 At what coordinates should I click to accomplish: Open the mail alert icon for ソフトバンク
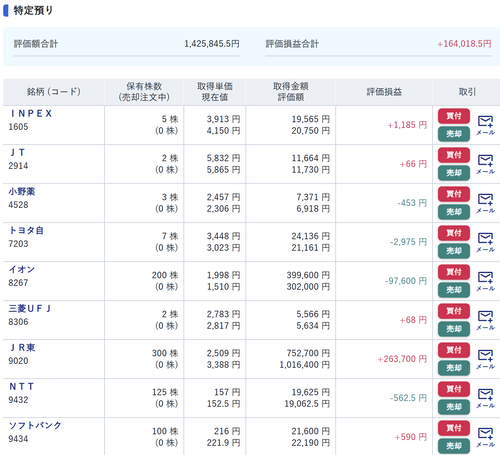[x=485, y=437]
